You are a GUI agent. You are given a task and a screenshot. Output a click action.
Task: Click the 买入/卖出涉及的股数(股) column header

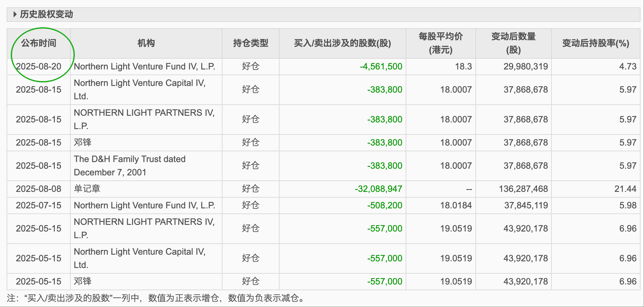click(343, 43)
